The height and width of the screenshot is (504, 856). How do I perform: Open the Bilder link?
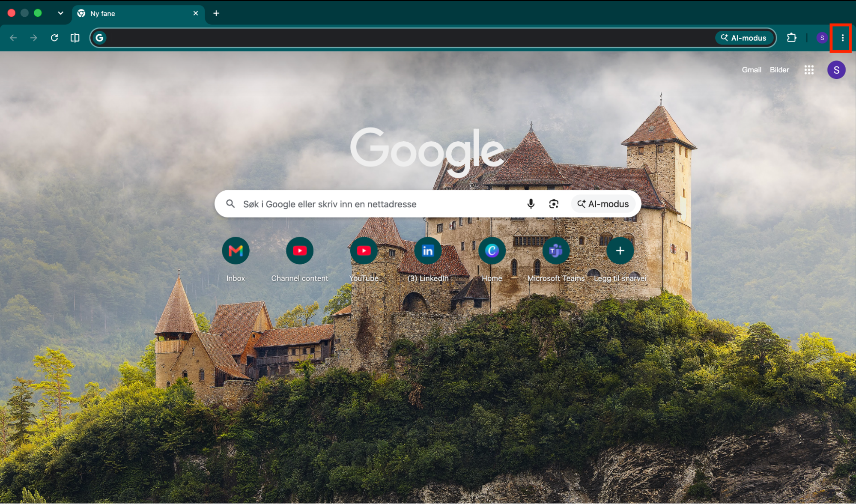[779, 70]
